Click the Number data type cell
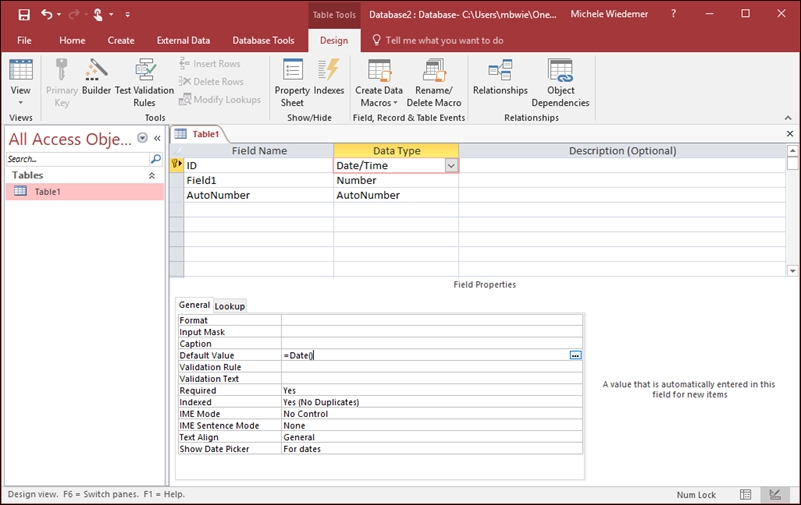Viewport: 801px width, 505px height. 396,180
